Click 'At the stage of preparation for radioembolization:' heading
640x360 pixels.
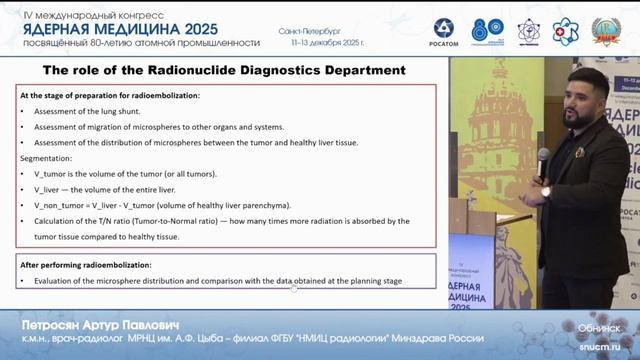click(110, 96)
